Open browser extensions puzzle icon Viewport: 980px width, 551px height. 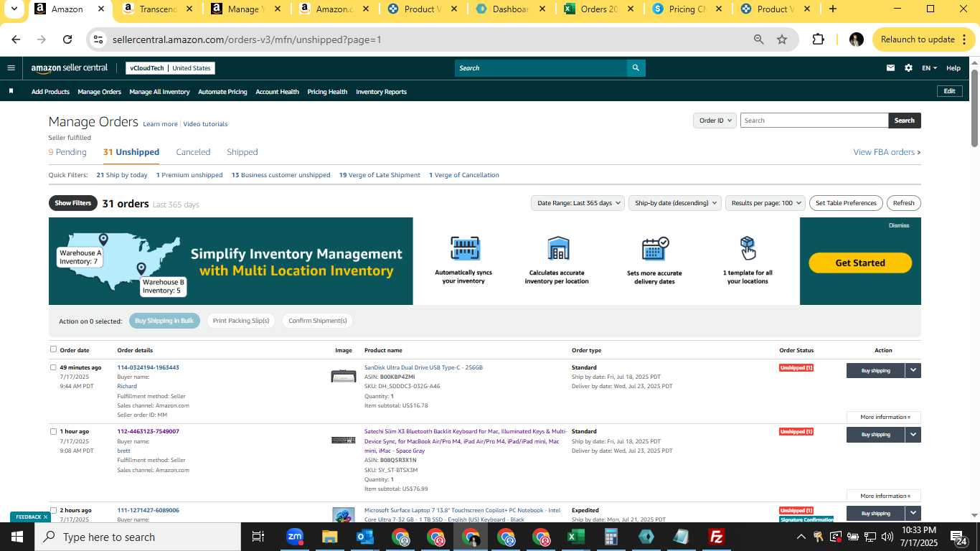pyautogui.click(x=818, y=39)
